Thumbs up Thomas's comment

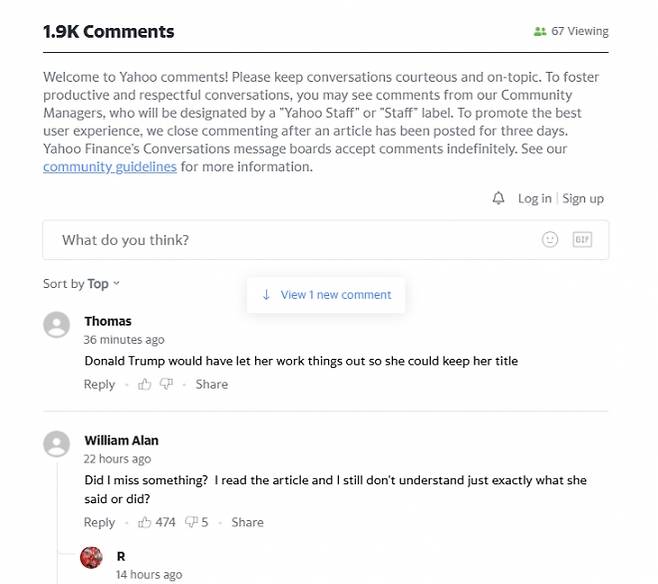145,385
